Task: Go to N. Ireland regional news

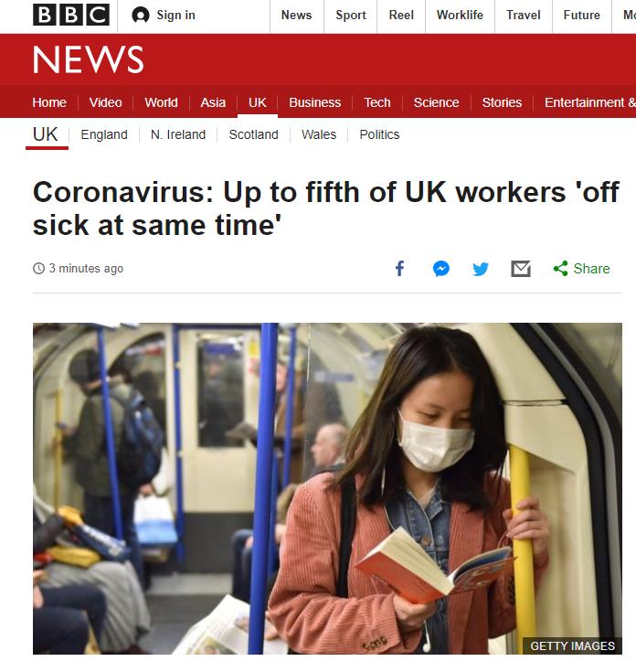Action: coord(178,134)
